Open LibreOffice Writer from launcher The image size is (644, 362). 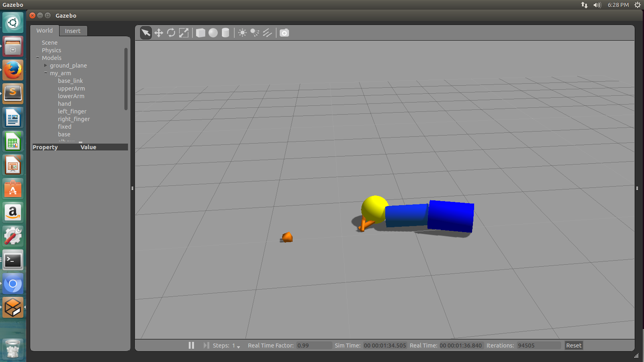click(13, 117)
